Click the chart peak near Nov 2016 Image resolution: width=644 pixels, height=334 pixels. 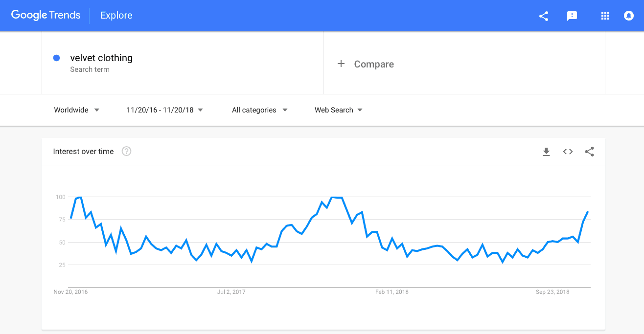80,197
